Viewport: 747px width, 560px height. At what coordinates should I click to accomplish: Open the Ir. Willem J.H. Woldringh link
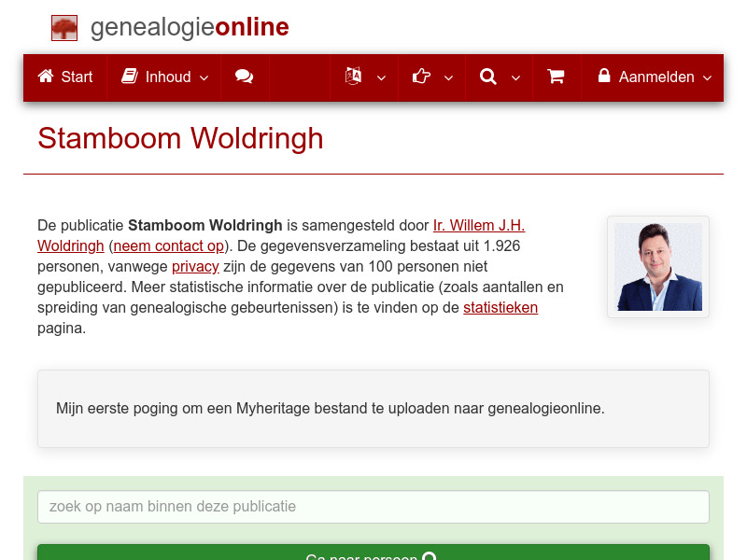pyautogui.click(x=478, y=225)
